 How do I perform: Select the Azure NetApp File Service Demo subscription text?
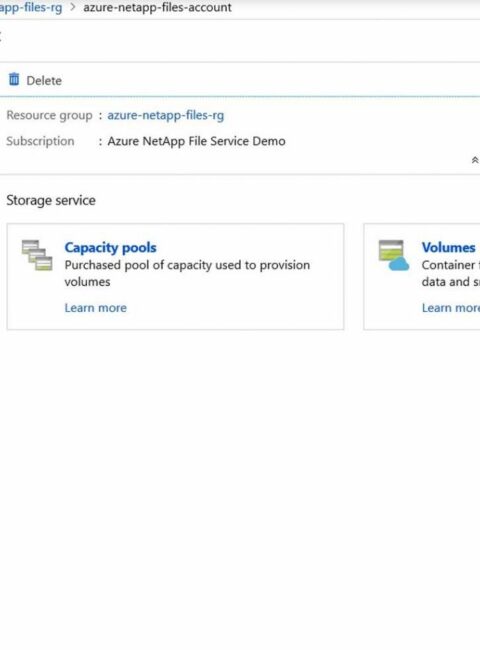coord(196,141)
